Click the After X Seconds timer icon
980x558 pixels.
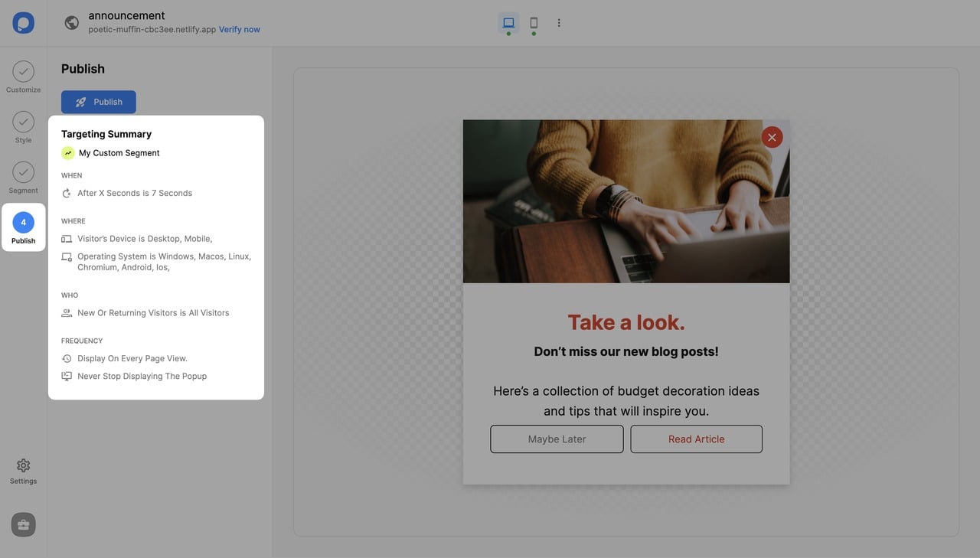pos(67,194)
